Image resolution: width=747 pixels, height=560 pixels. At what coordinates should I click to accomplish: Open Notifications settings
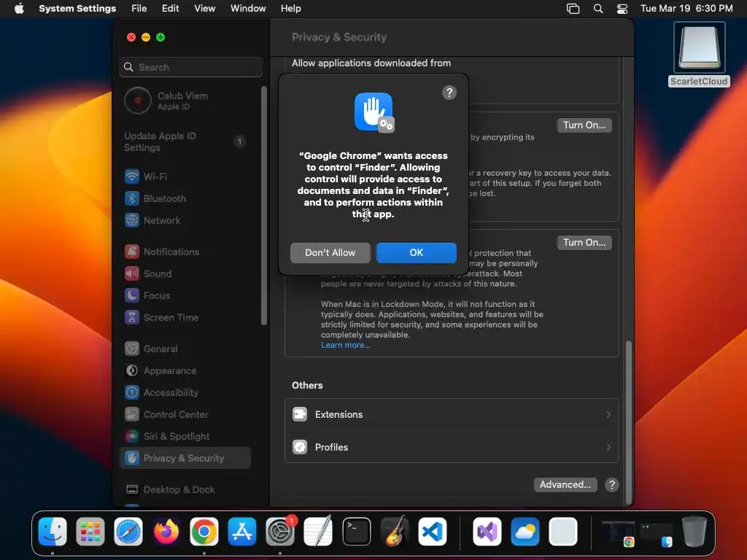(x=185, y=252)
